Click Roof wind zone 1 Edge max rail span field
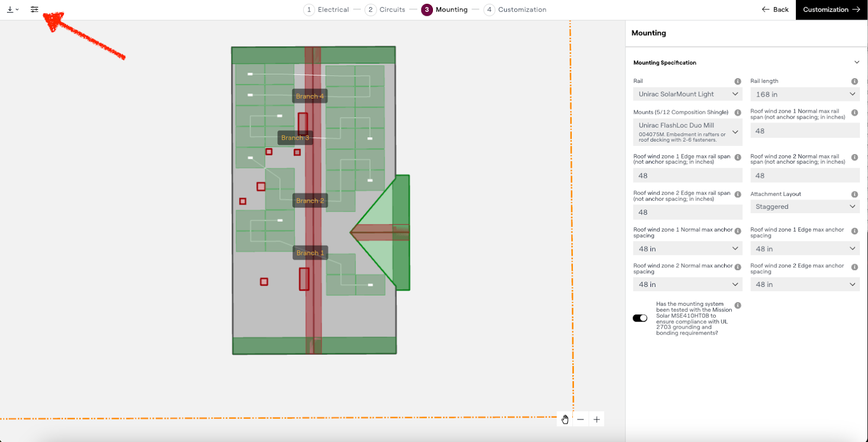 pos(687,176)
